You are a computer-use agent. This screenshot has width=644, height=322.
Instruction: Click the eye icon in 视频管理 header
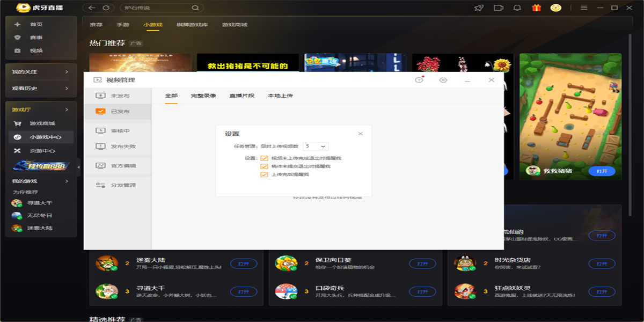click(x=443, y=80)
